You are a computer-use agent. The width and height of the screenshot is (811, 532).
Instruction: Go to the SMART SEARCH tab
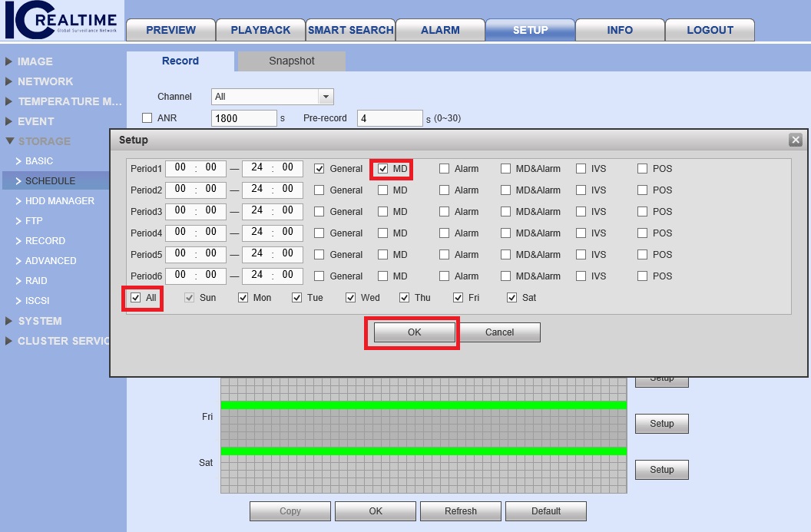pyautogui.click(x=350, y=30)
